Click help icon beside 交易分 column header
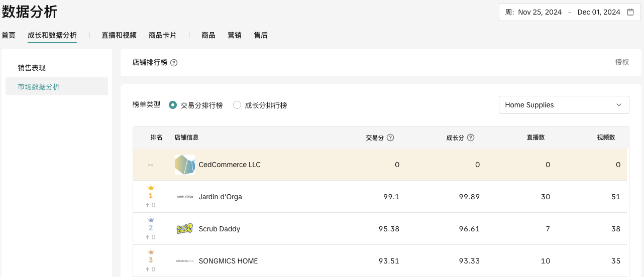Image resolution: width=644 pixels, height=277 pixels. pos(390,137)
